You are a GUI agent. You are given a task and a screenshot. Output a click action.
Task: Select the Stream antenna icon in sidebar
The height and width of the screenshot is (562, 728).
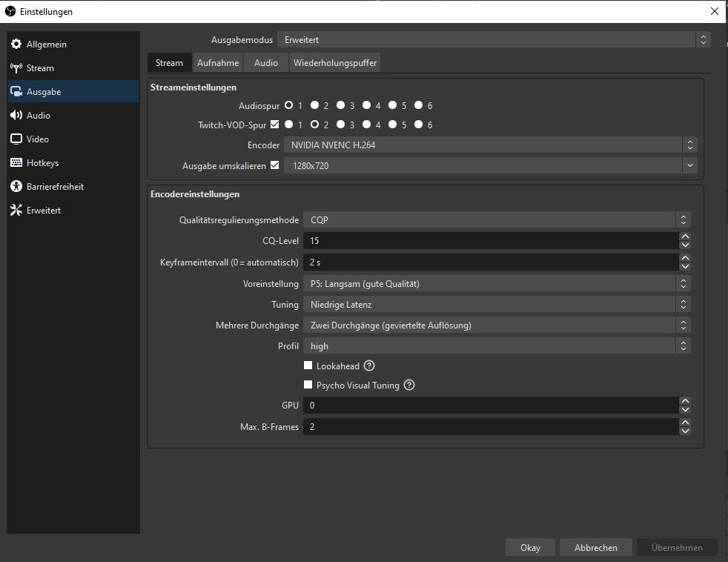[16, 68]
